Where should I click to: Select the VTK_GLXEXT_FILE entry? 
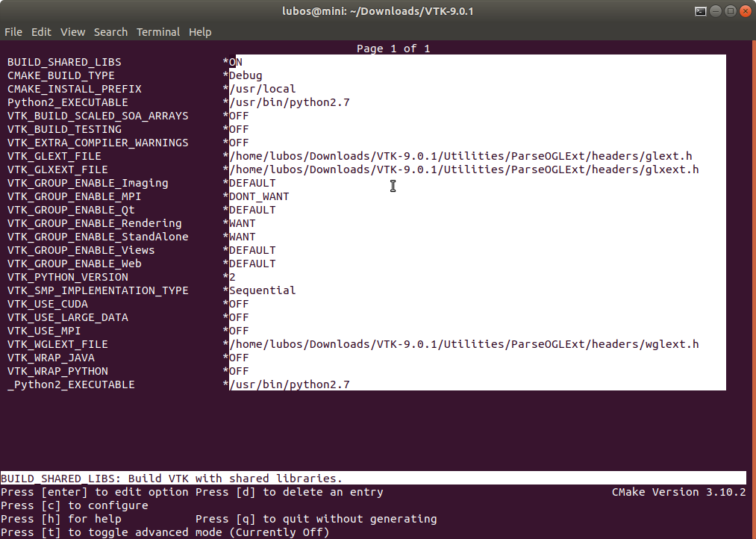(x=57, y=169)
